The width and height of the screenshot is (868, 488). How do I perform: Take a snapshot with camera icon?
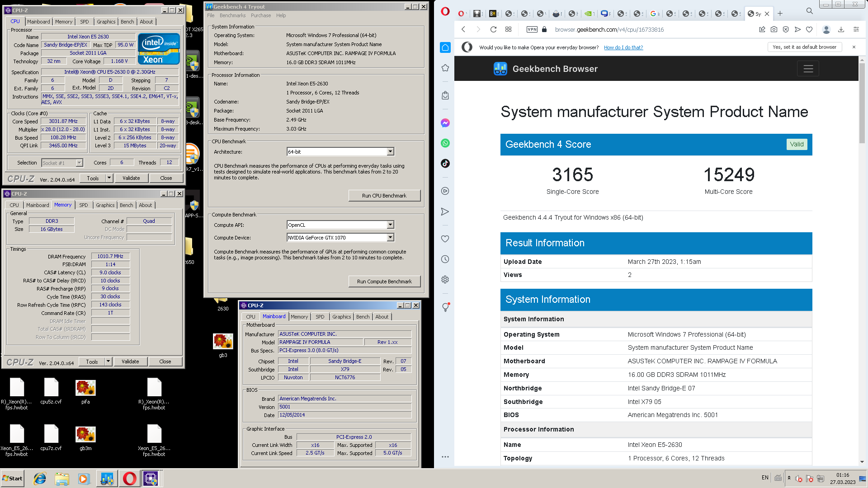tap(774, 29)
